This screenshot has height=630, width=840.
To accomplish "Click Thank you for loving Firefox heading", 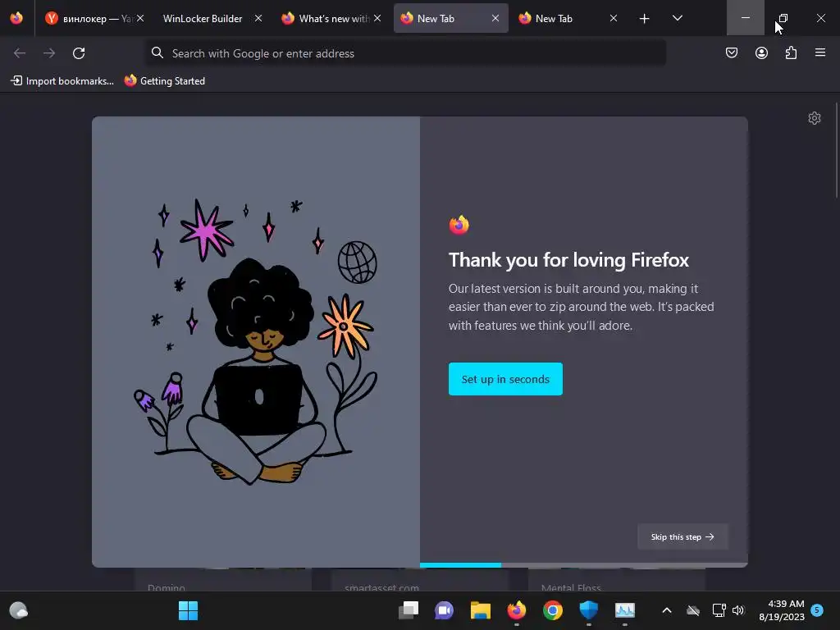I will click(568, 260).
